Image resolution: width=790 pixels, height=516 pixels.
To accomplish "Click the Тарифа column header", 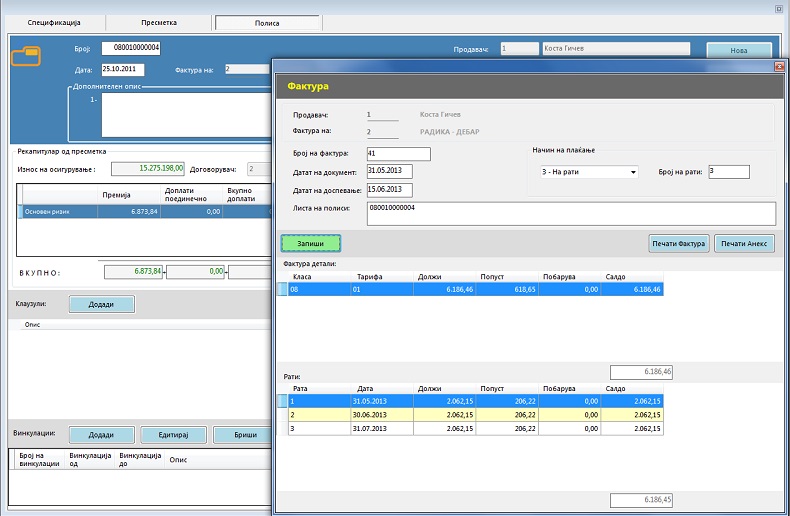I will (382, 277).
